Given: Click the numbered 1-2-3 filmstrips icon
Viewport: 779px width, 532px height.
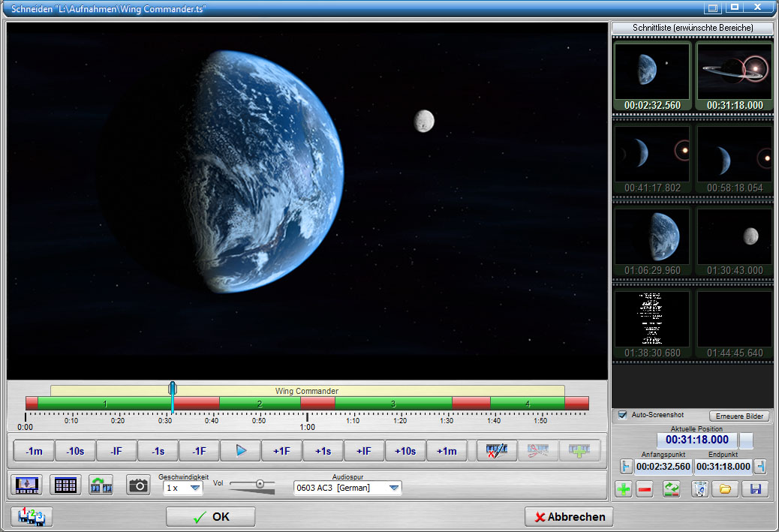Looking at the screenshot, I should point(32,516).
